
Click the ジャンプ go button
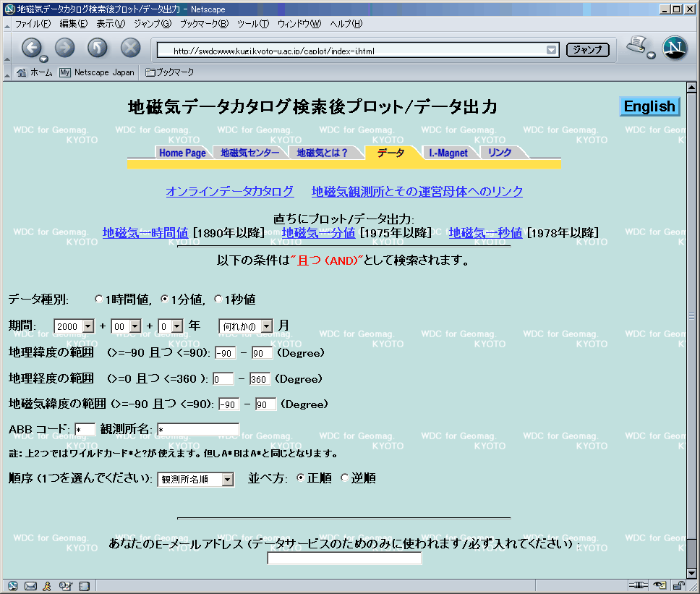point(587,50)
